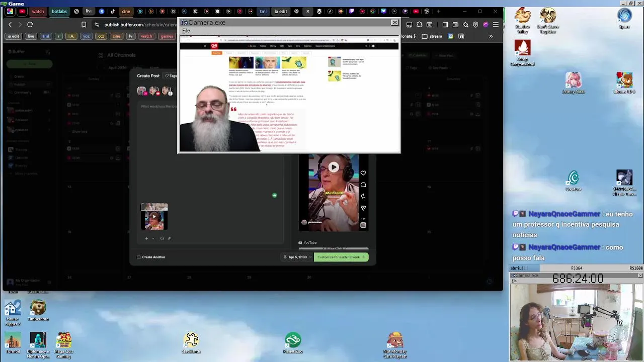The image size is (644, 362).
Task: Launch the Creatura desktop shortcut
Action: [574, 181]
